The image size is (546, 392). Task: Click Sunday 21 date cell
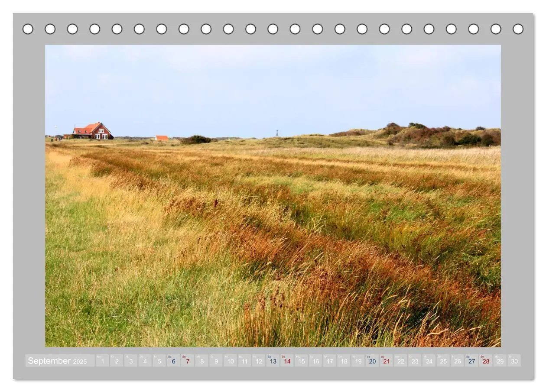[x=387, y=361]
